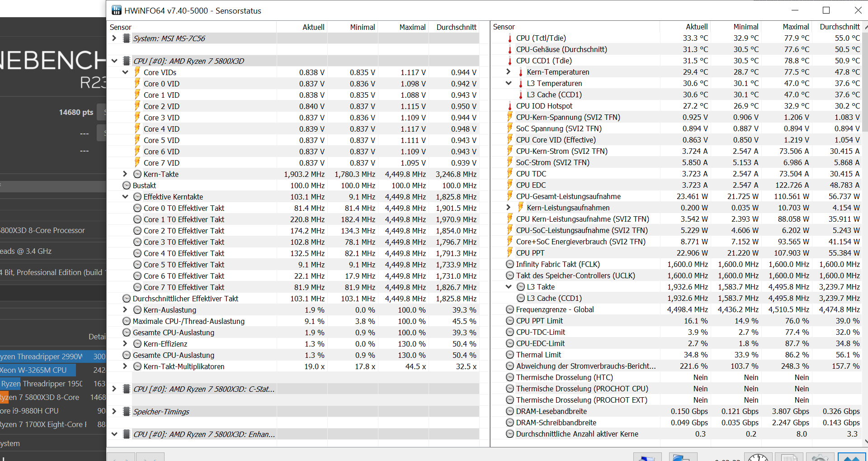The height and width of the screenshot is (461, 868).
Task: Click the lightning icon next to Core VIDs
Action: pos(137,72)
